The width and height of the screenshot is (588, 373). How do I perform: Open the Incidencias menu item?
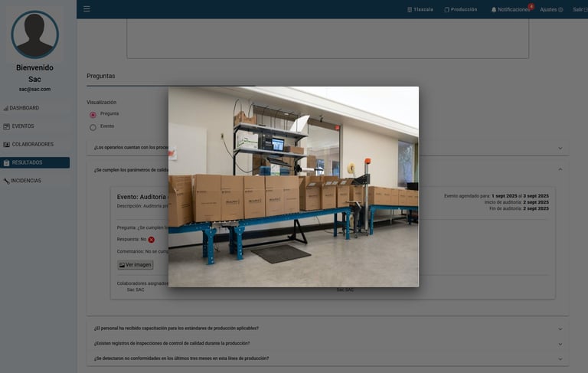point(35,181)
